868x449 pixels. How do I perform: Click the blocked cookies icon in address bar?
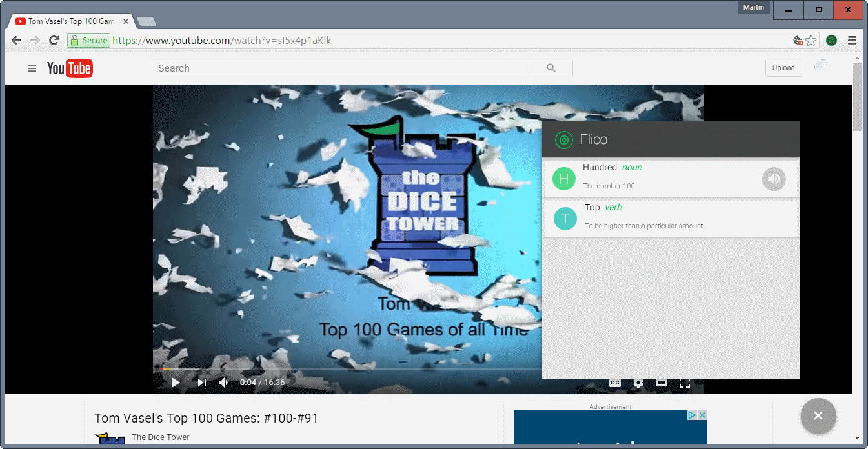pos(798,41)
